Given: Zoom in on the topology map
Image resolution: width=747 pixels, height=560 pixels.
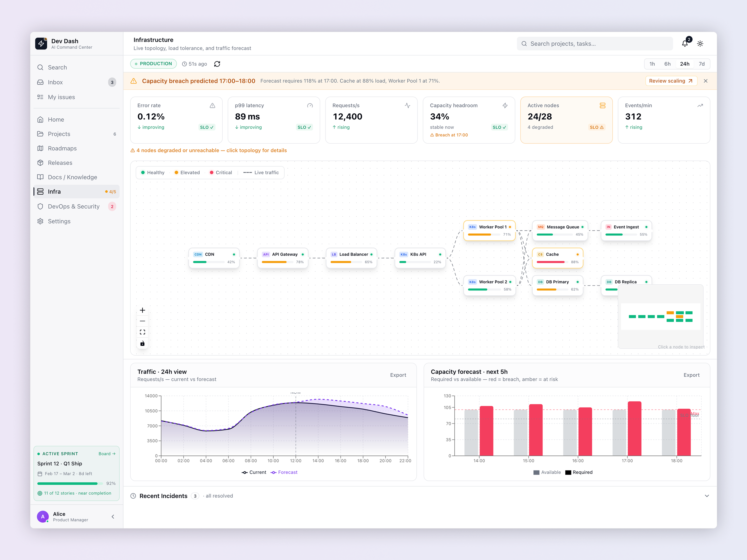Looking at the screenshot, I should point(142,310).
